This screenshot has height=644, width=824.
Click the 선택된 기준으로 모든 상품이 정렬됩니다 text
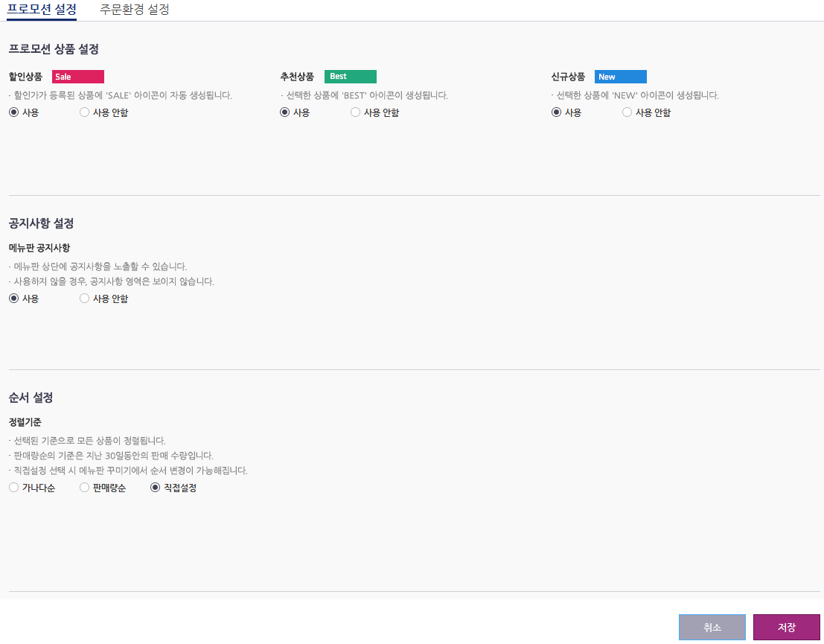click(87, 441)
